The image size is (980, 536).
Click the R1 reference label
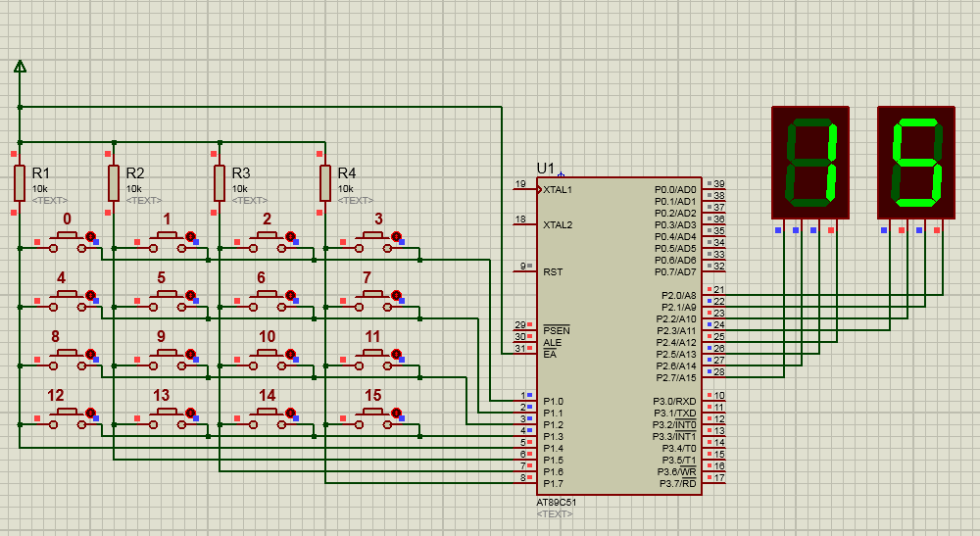(x=40, y=173)
